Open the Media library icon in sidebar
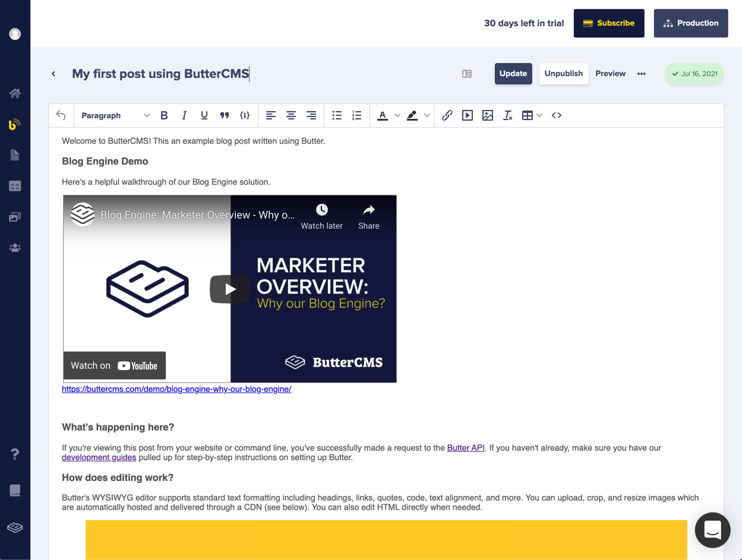 tap(15, 217)
